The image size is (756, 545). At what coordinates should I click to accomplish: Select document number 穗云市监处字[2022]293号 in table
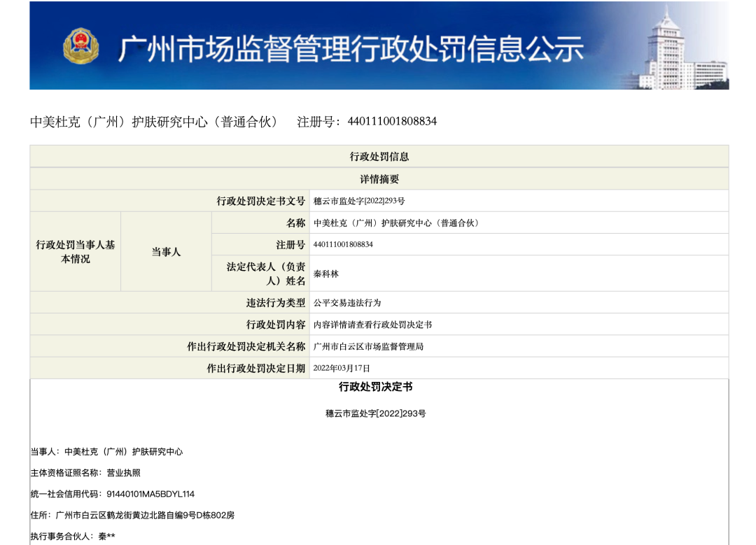(x=359, y=201)
